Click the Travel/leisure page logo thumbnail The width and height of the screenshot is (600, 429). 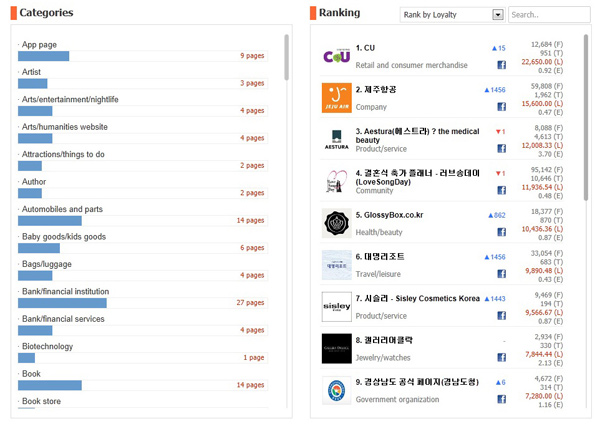coord(336,265)
